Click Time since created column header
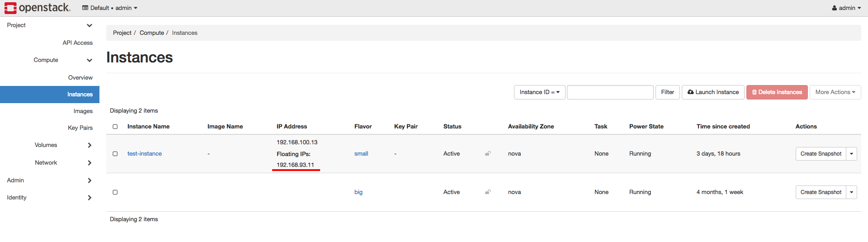This screenshot has width=868, height=242. (x=723, y=127)
